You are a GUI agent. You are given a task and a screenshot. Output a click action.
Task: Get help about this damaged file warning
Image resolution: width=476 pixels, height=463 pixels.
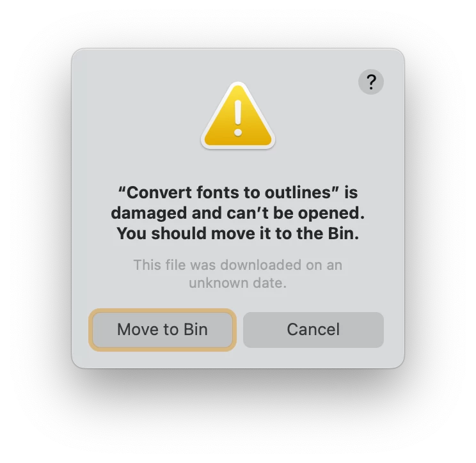click(x=371, y=82)
